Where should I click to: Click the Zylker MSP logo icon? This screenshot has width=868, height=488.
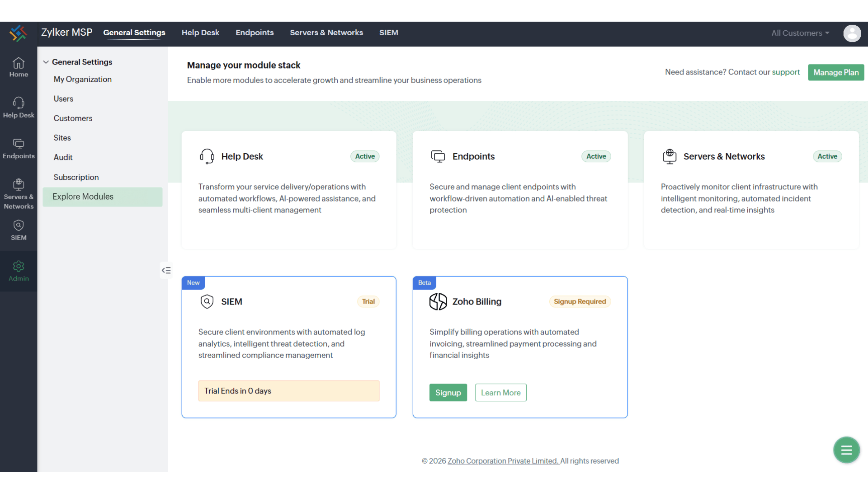click(18, 33)
